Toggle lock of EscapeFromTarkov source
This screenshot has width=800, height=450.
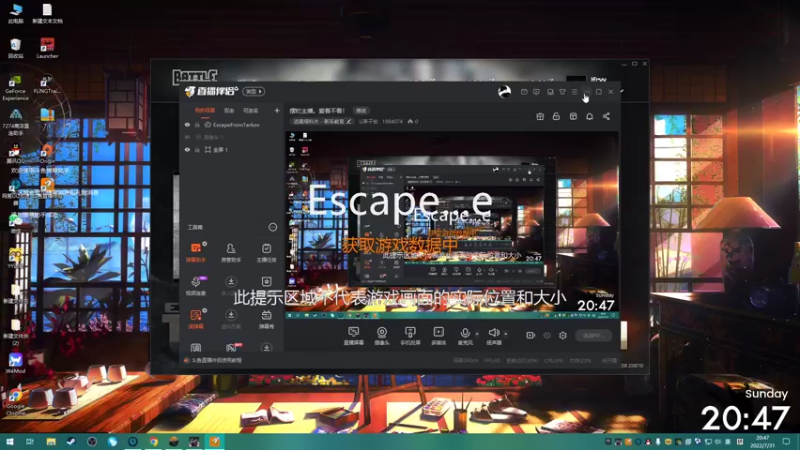tap(197, 124)
